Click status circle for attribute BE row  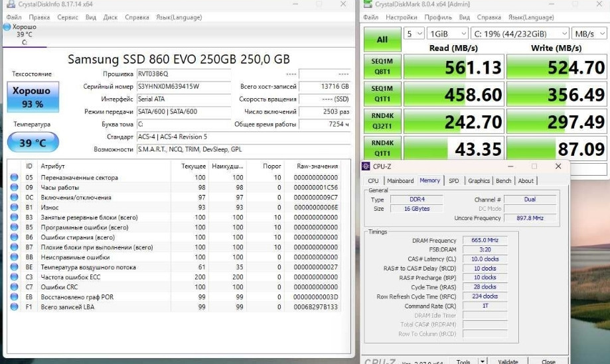15,267
